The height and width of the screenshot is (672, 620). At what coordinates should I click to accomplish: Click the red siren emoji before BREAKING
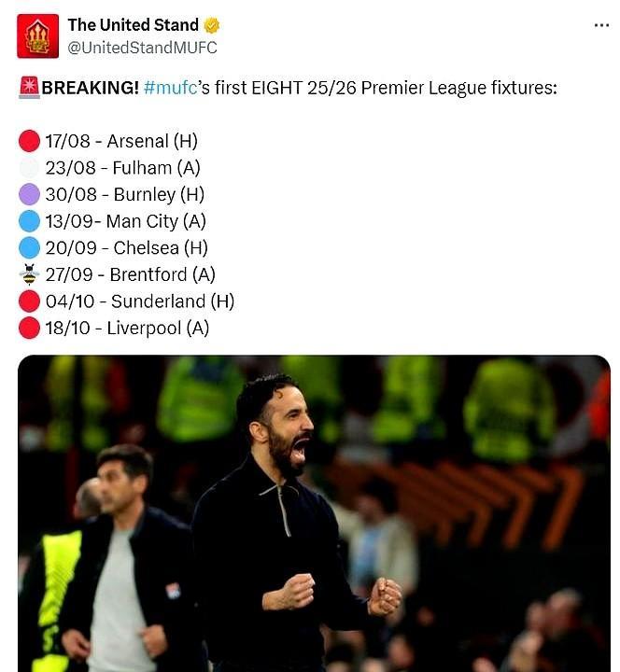click(x=29, y=88)
